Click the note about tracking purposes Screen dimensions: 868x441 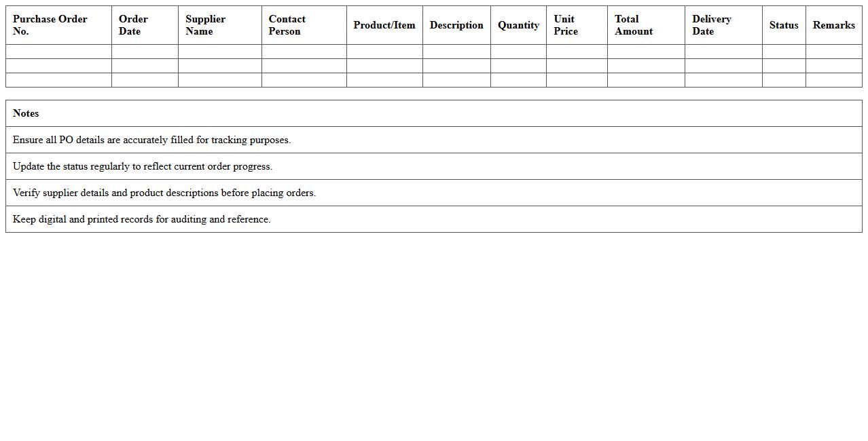coord(151,140)
